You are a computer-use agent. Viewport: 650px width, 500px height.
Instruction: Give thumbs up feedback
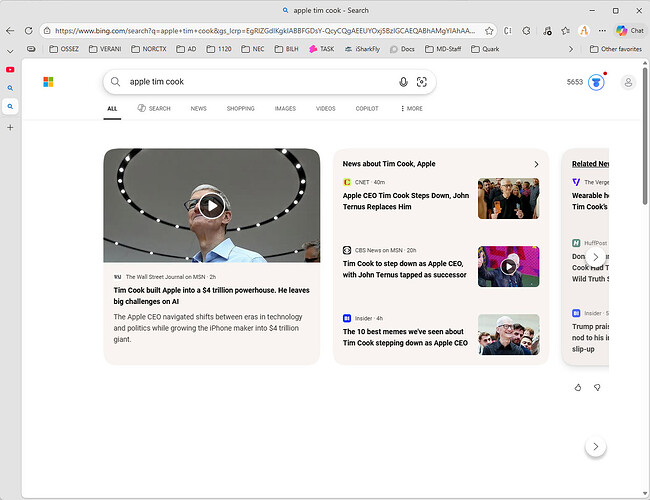point(578,388)
